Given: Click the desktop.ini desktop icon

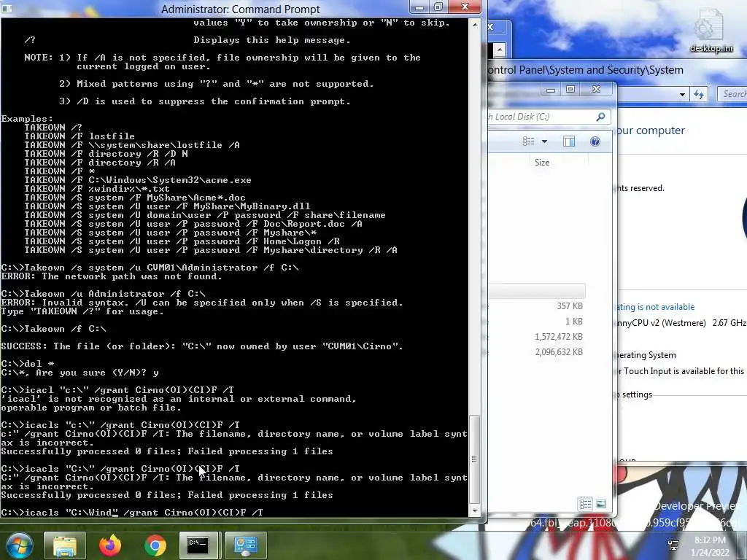Looking at the screenshot, I should click(711, 31).
